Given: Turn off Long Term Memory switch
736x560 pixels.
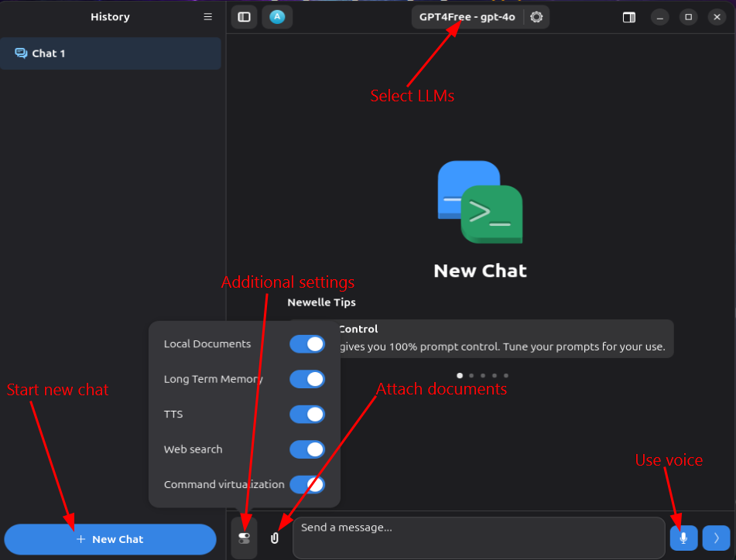Looking at the screenshot, I should tap(307, 379).
